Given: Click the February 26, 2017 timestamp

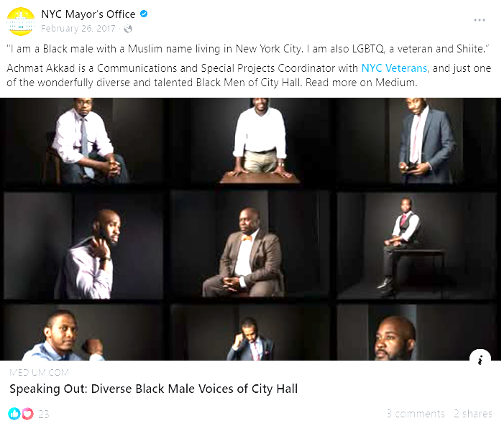Looking at the screenshot, I should (78, 29).
